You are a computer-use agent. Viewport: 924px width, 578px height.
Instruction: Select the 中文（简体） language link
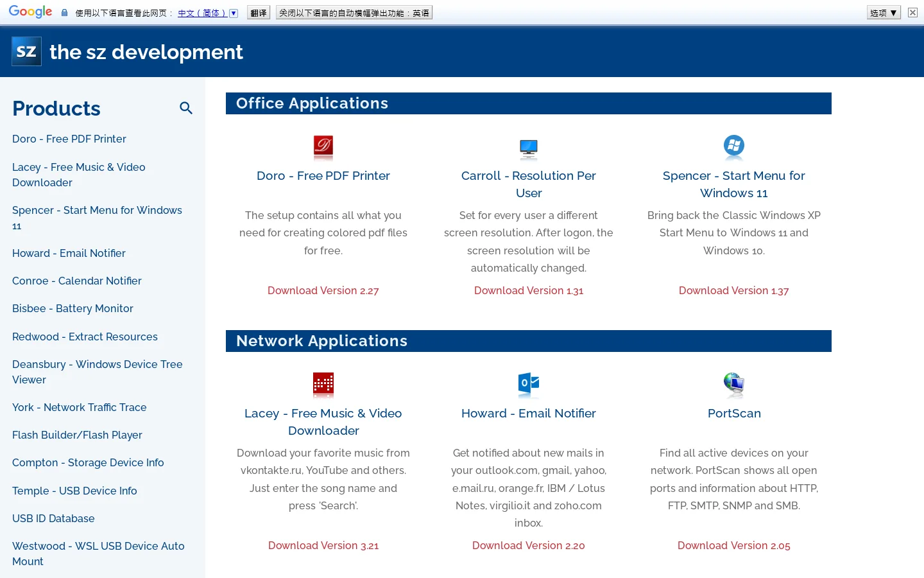pyautogui.click(x=201, y=13)
